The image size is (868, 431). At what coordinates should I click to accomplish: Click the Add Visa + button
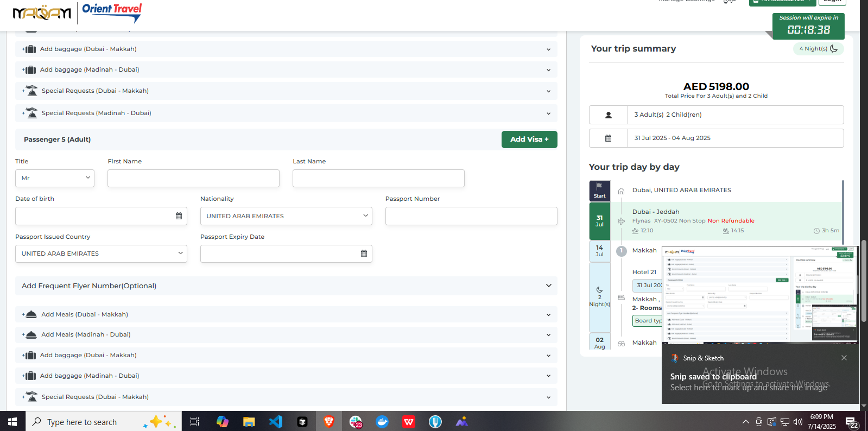[x=529, y=140]
